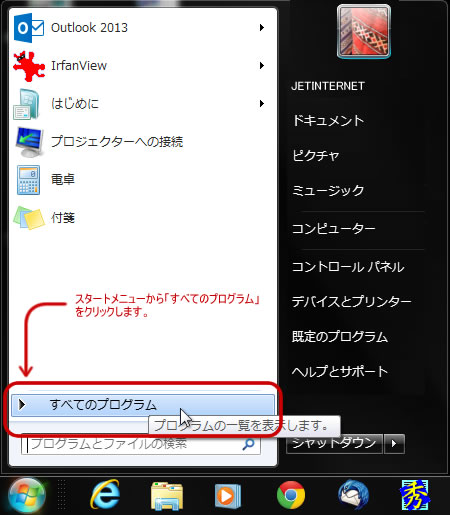450x515 pixels.
Task: Open the 電卓 calculator icon
Action: click(x=29, y=180)
